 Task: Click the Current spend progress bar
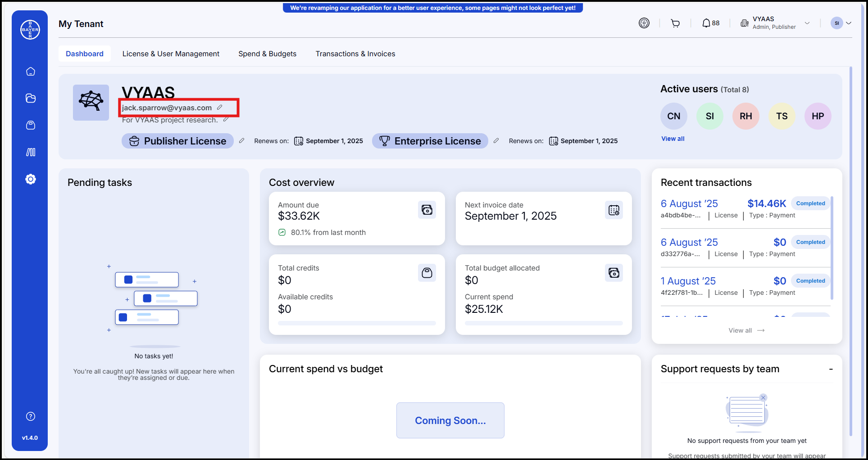pyautogui.click(x=544, y=323)
